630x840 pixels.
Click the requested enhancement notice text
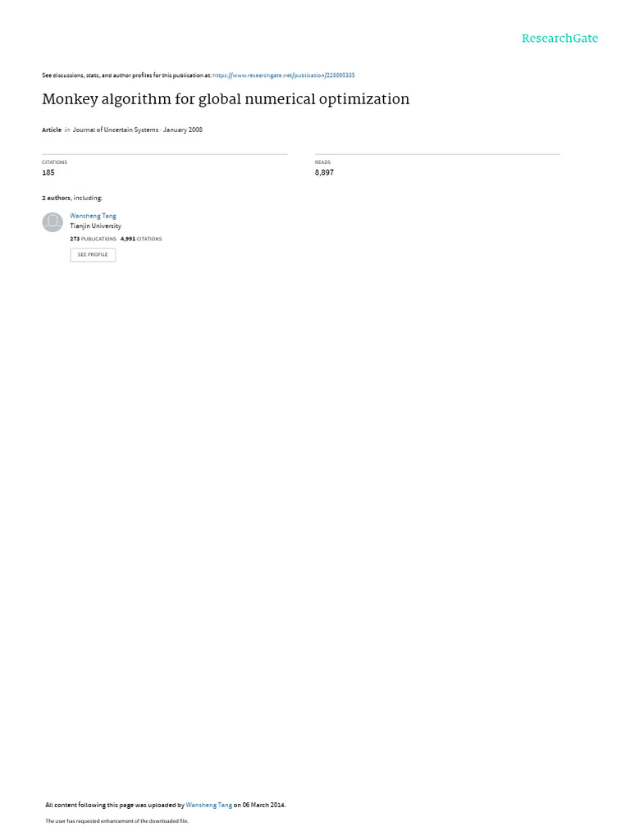pos(116,820)
